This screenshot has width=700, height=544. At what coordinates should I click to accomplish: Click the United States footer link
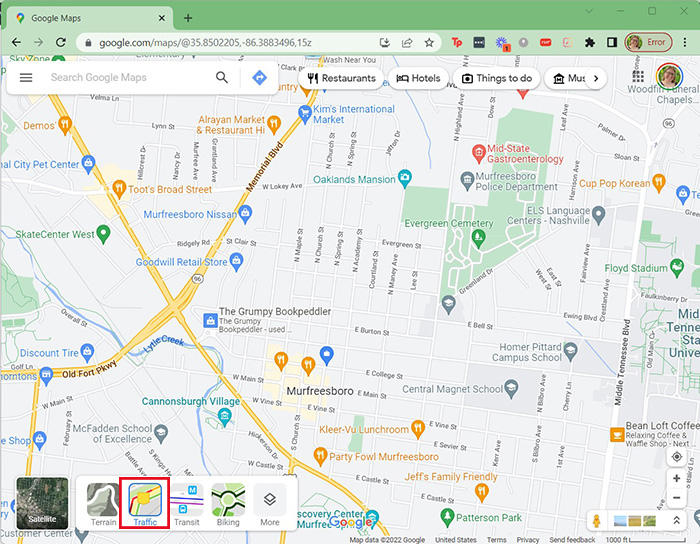pyautogui.click(x=455, y=540)
